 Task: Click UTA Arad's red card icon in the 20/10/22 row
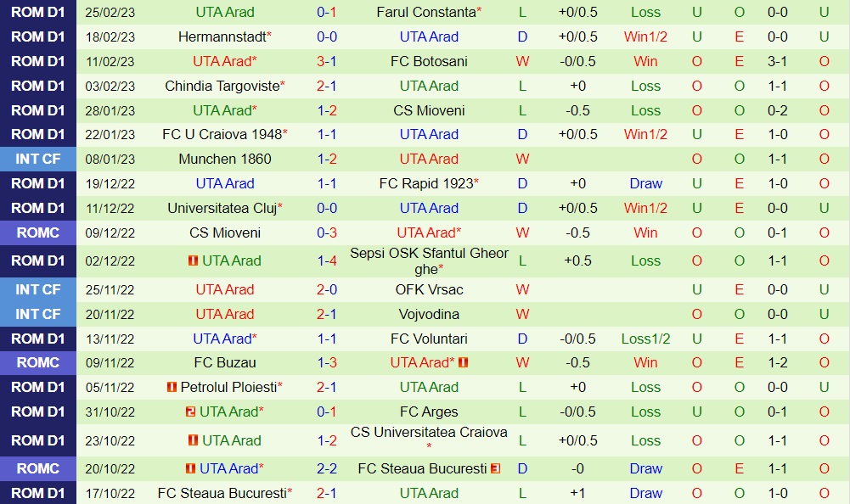point(191,468)
